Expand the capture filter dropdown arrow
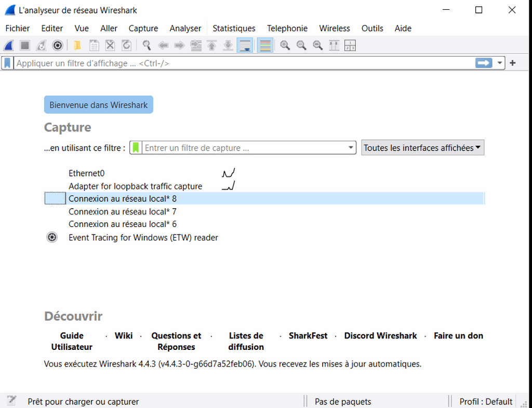 pyautogui.click(x=351, y=148)
